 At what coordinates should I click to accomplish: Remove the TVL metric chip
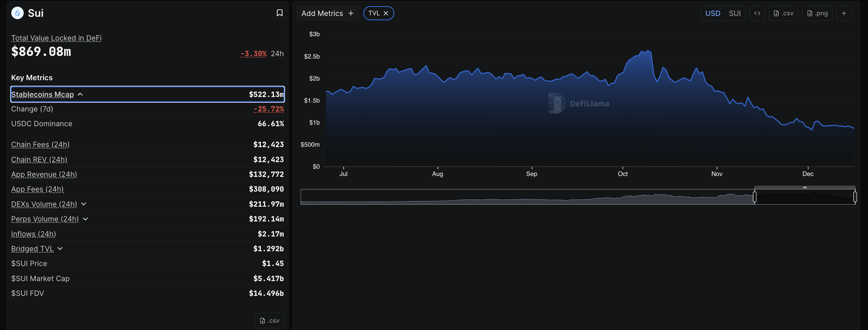[386, 13]
